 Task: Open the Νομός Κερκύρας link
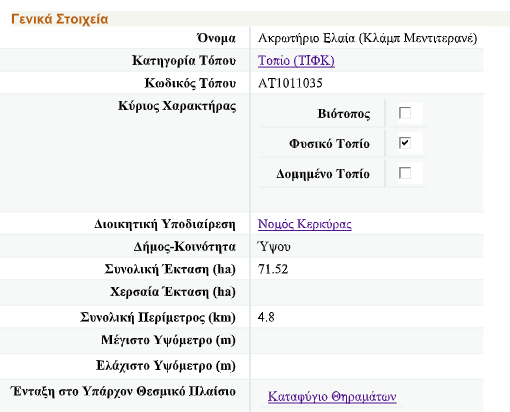pos(305,224)
